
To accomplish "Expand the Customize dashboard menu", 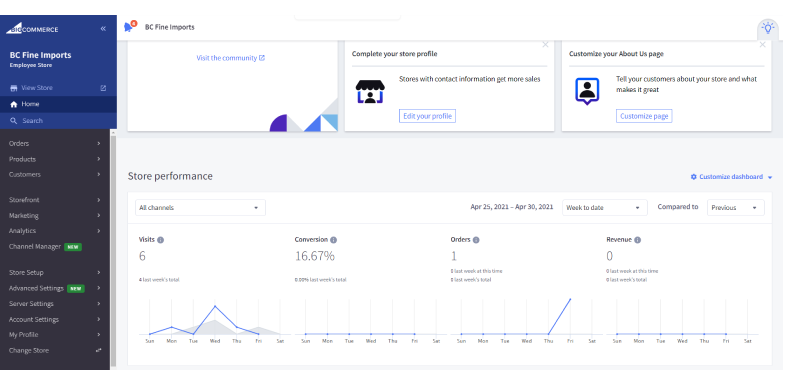I will (x=732, y=177).
